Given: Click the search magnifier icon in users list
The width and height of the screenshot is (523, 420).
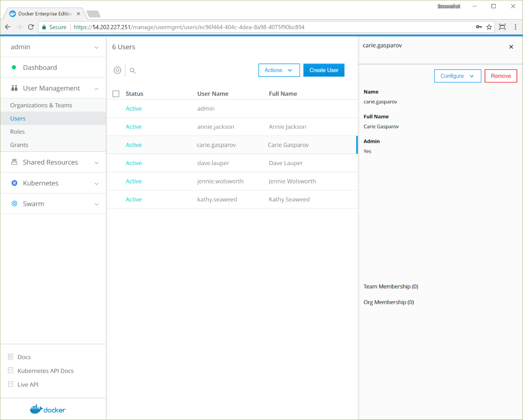Looking at the screenshot, I should click(132, 71).
